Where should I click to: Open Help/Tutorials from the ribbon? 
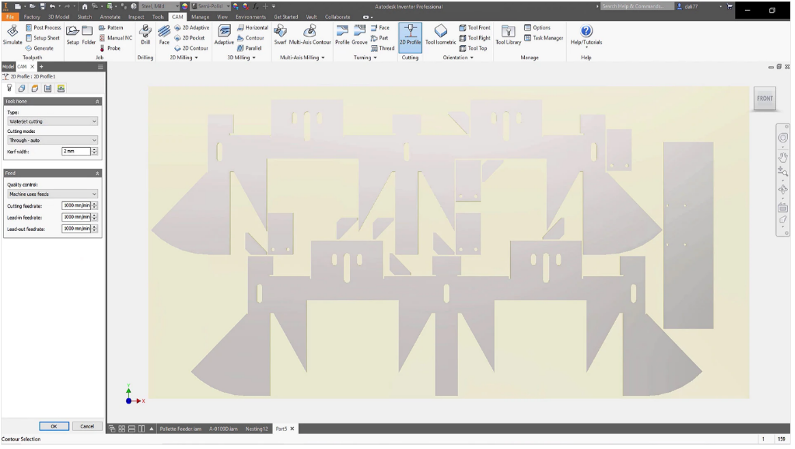point(586,34)
